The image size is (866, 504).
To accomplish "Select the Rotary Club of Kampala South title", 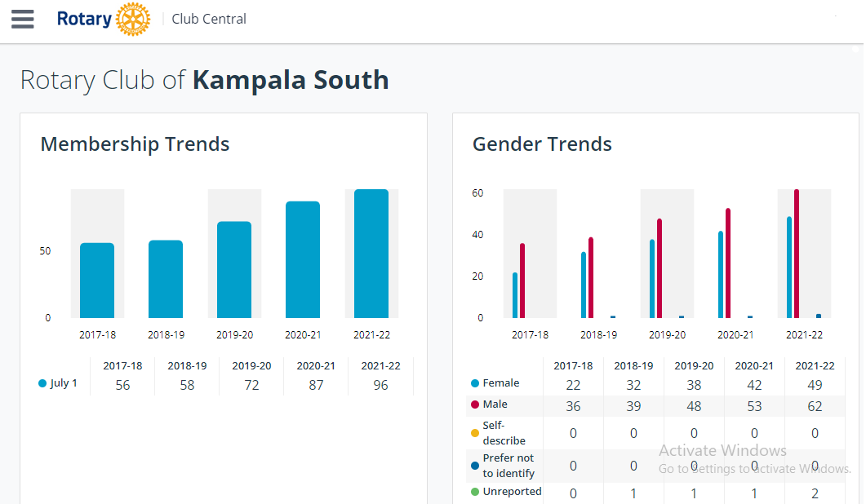I will click(x=204, y=80).
